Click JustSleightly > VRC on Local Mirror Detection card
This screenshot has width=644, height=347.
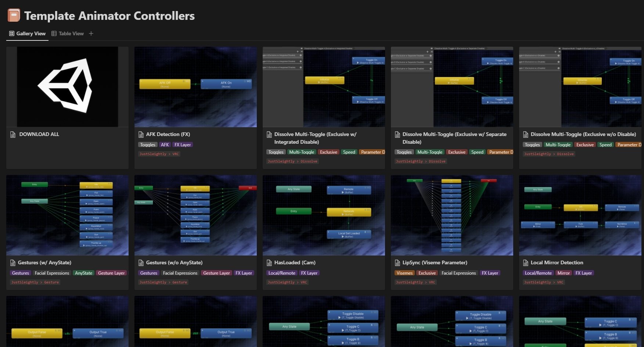click(x=544, y=282)
